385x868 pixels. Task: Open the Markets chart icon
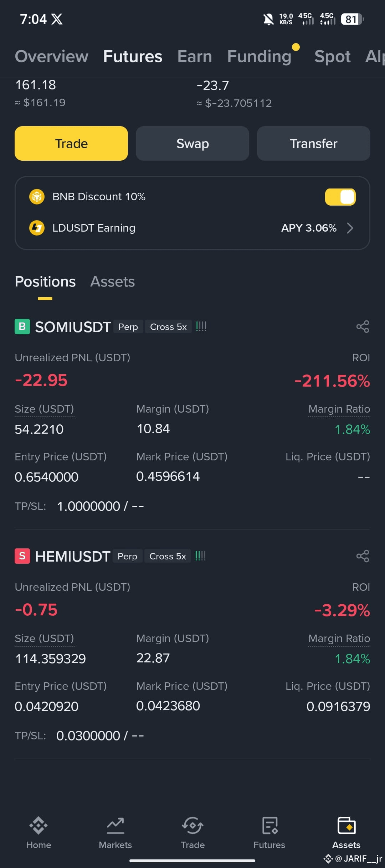click(x=115, y=826)
